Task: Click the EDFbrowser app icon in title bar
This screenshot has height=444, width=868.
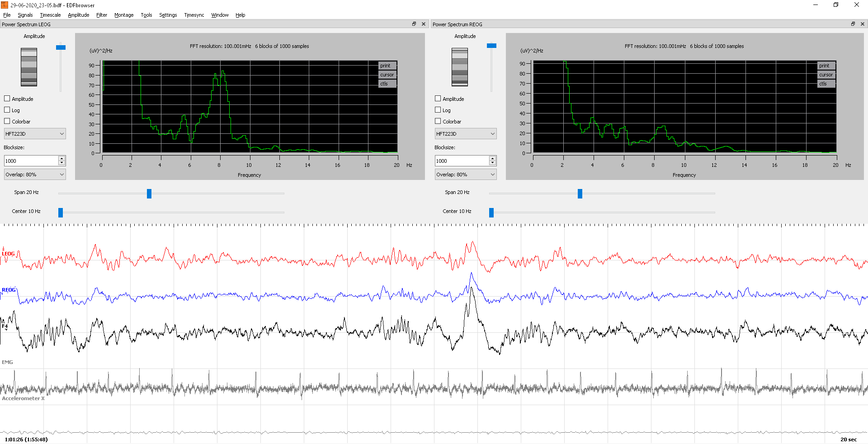Action: click(x=5, y=5)
